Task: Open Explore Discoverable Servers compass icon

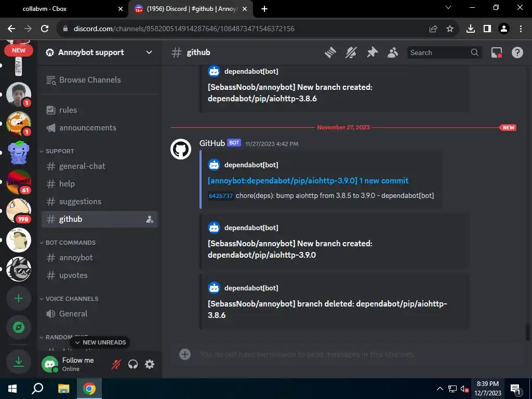Action: tap(19, 327)
